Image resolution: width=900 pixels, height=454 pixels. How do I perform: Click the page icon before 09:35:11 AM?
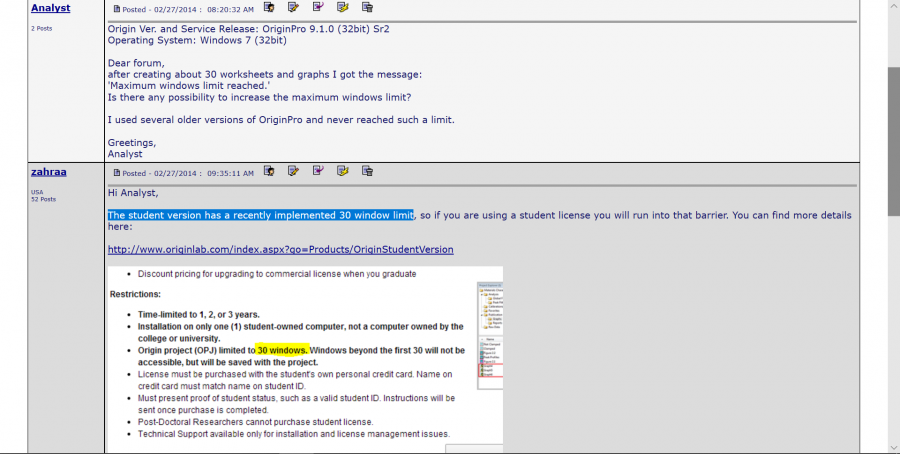point(117,172)
